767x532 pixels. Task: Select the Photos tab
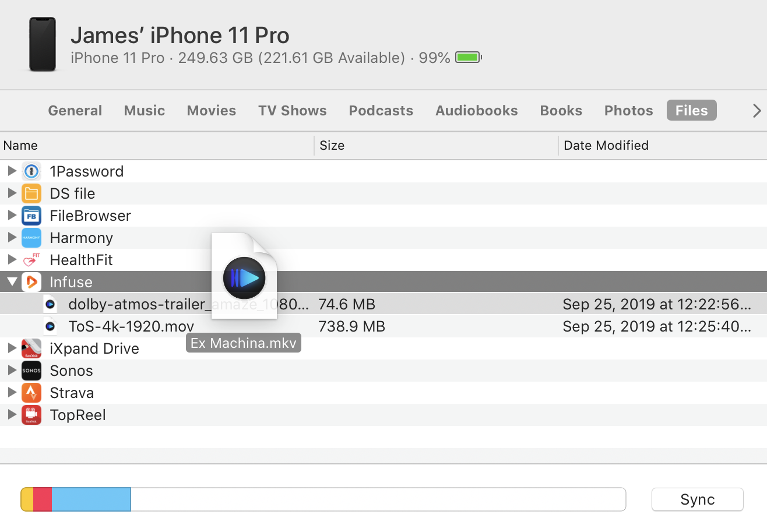(x=629, y=110)
